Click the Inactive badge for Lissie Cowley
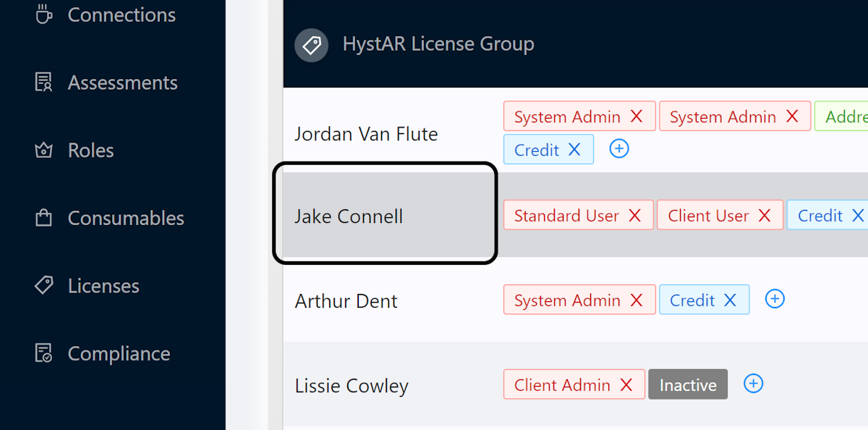Screen dimensions: 868x430 [x=688, y=384]
